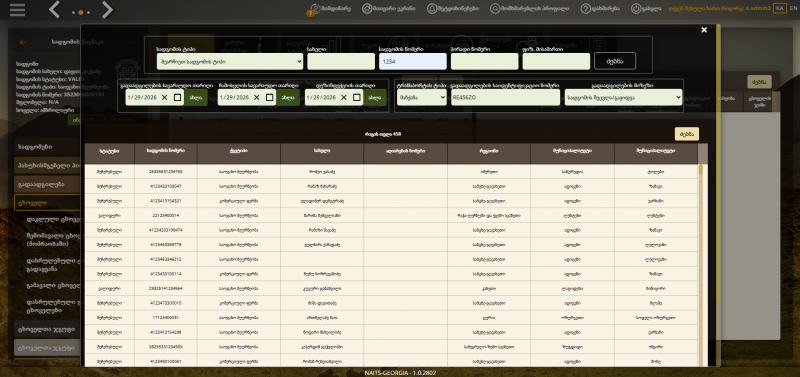800x377 pixels.
Task: Open highlighted ცხოველი item in sidebar
Action: coord(47,203)
